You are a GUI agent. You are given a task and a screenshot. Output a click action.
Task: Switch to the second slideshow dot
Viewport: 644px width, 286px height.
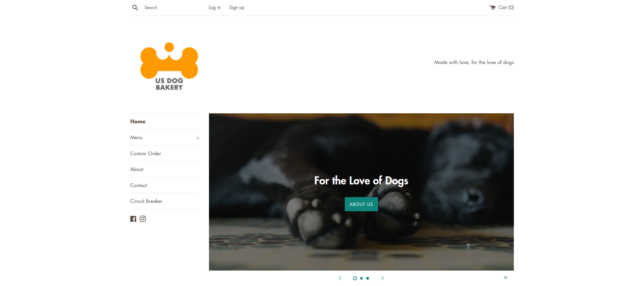click(x=362, y=278)
